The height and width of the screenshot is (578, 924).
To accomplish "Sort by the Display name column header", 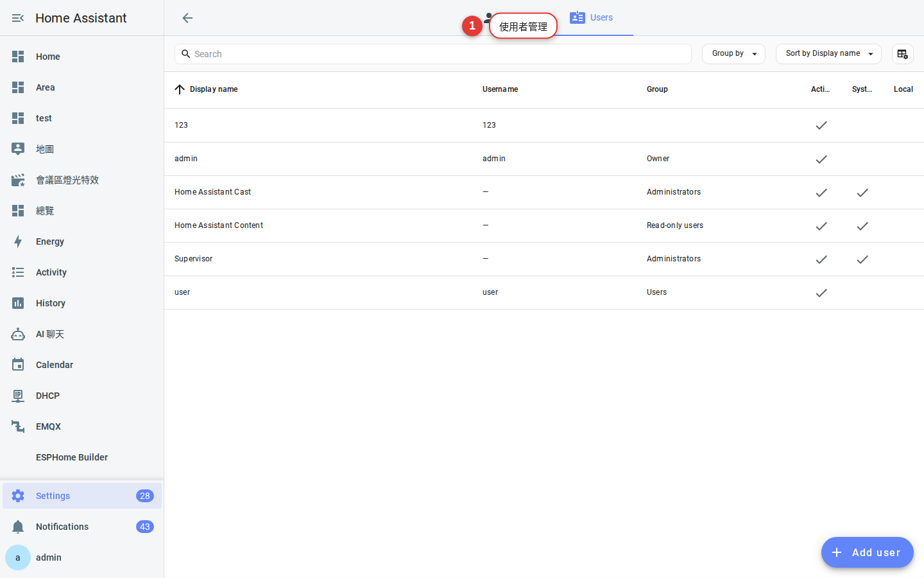I will tap(214, 89).
